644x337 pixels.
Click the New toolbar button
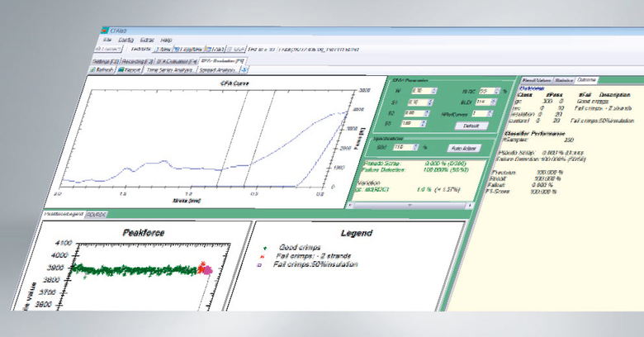point(163,50)
